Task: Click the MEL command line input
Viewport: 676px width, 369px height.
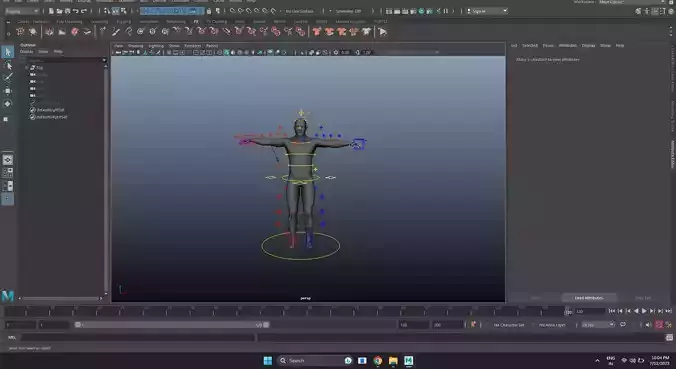Action: coord(137,338)
